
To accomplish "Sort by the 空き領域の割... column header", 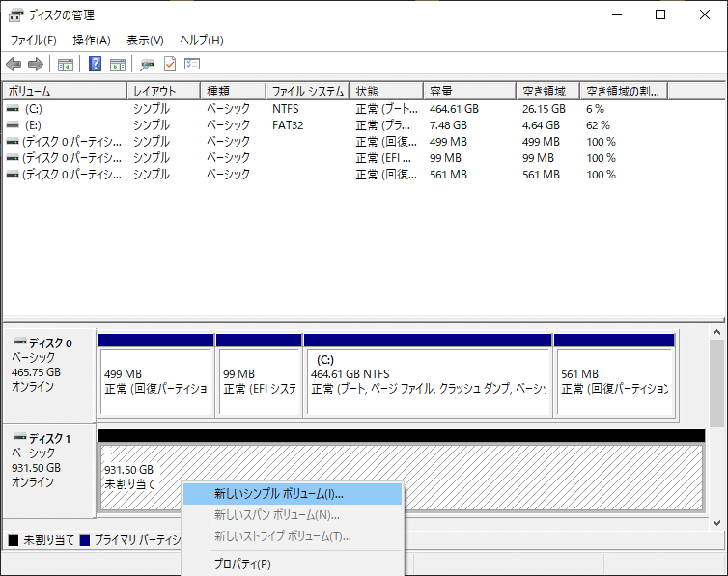I will tap(624, 91).
